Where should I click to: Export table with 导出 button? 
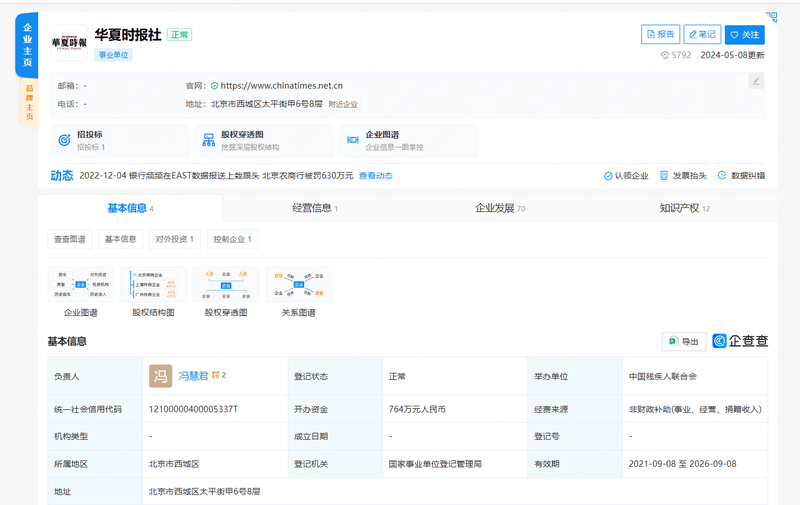(x=684, y=341)
